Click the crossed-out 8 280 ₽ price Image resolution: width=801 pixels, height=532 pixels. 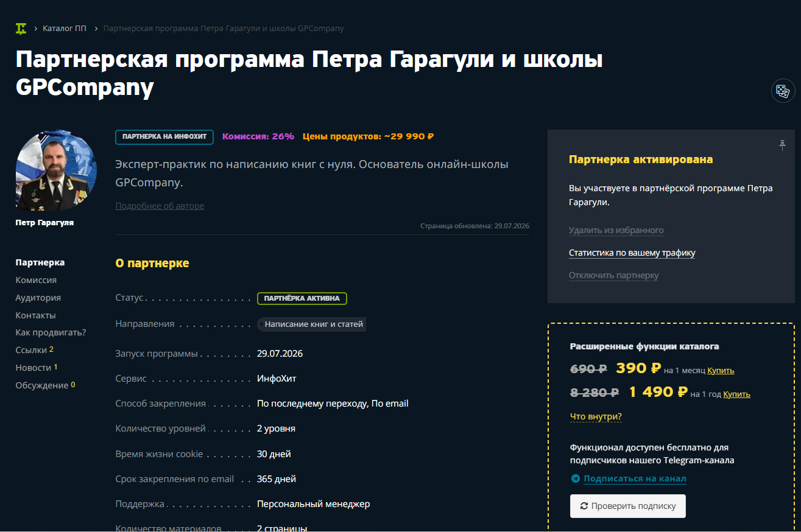coord(595,393)
